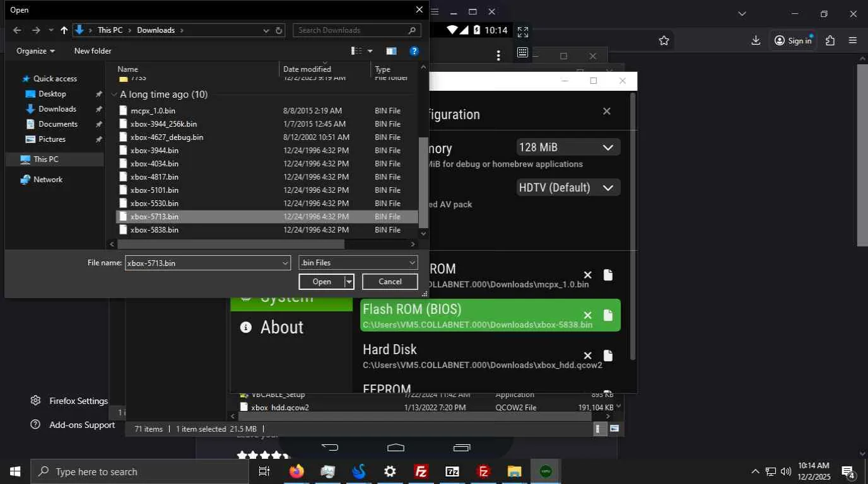This screenshot has width=868, height=484.
Task: Click the Open dialog vertical scrollbar
Action: pos(423,183)
